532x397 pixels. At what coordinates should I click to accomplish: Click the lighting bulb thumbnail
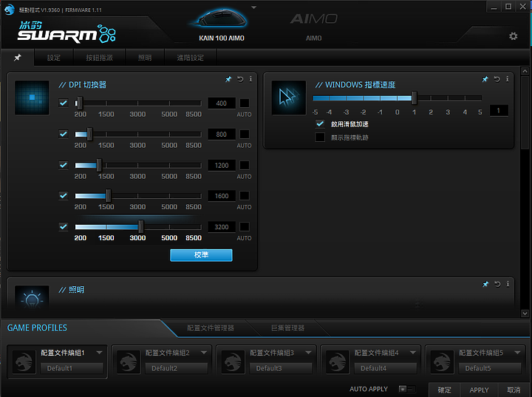(32, 297)
